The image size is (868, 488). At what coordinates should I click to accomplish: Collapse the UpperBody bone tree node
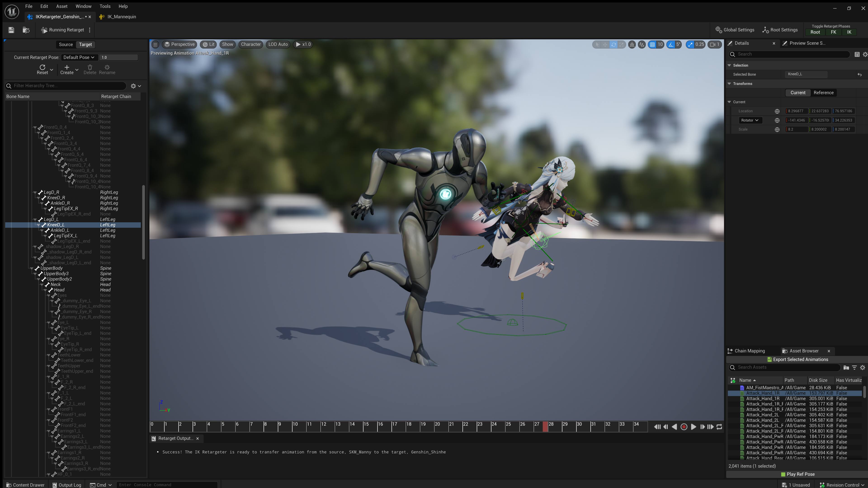point(32,268)
